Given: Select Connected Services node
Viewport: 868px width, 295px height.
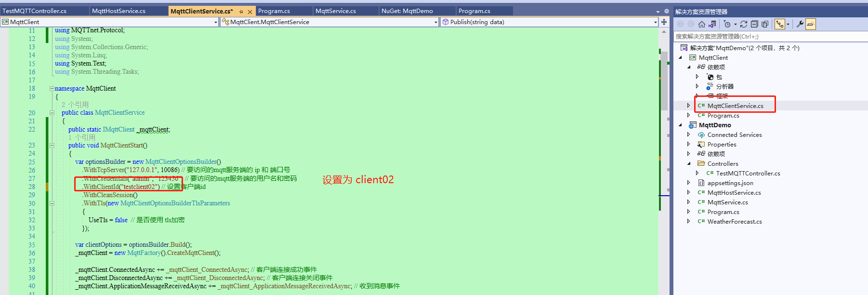Looking at the screenshot, I should pyautogui.click(x=735, y=134).
